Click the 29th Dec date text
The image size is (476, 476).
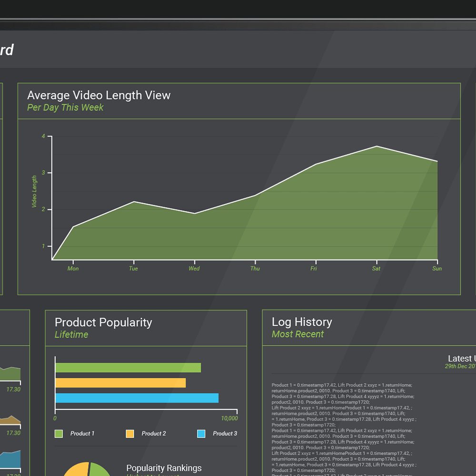(x=460, y=366)
